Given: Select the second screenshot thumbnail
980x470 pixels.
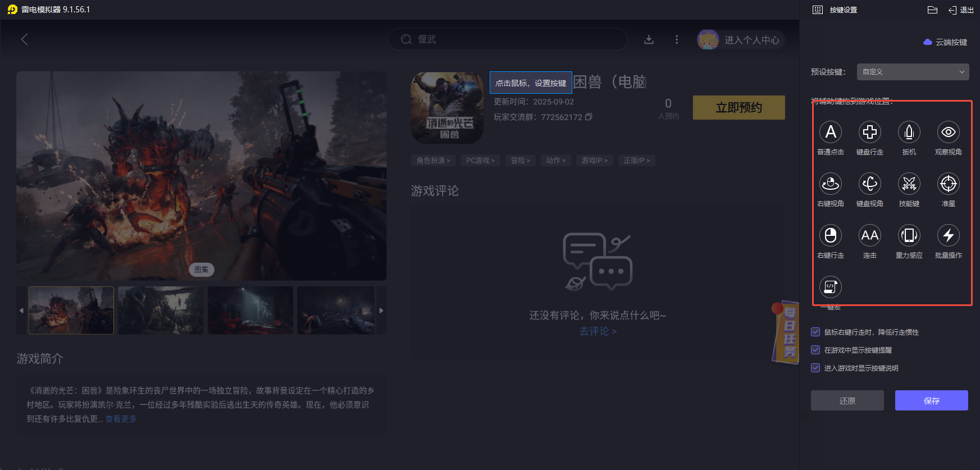Looking at the screenshot, I should (161, 311).
